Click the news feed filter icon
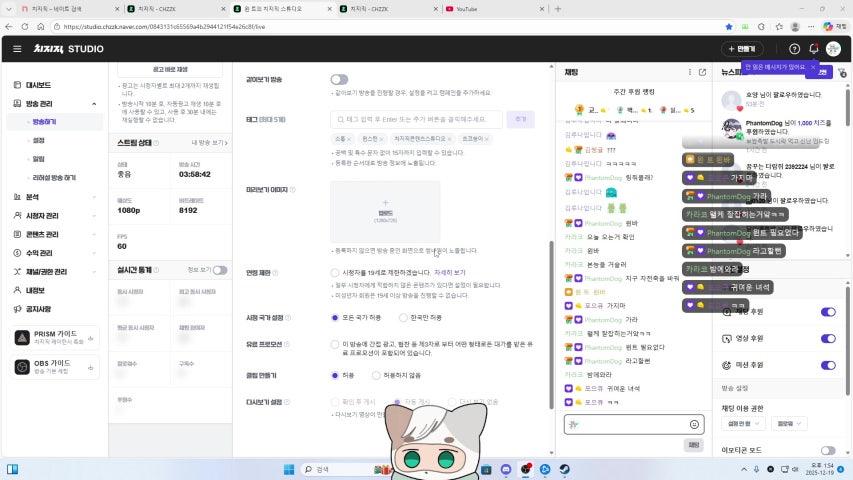Image resolution: width=853 pixels, height=480 pixels. [842, 72]
